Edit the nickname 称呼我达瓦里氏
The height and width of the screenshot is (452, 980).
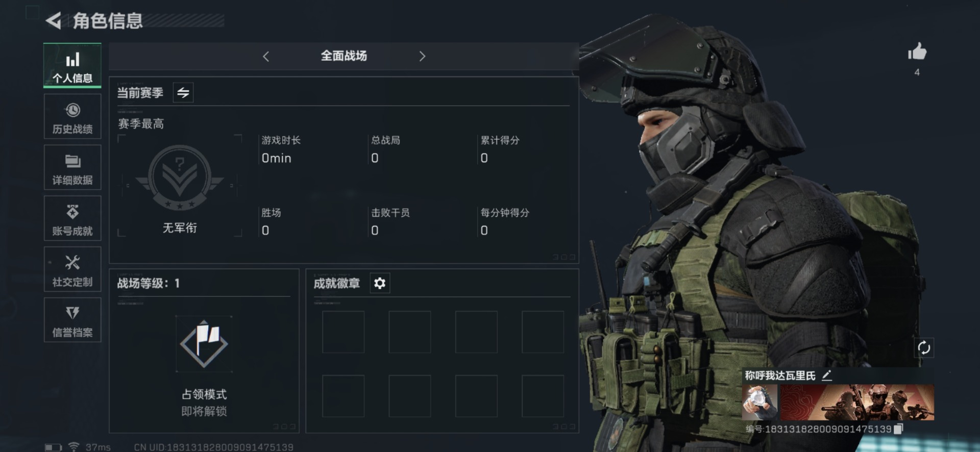click(x=827, y=375)
